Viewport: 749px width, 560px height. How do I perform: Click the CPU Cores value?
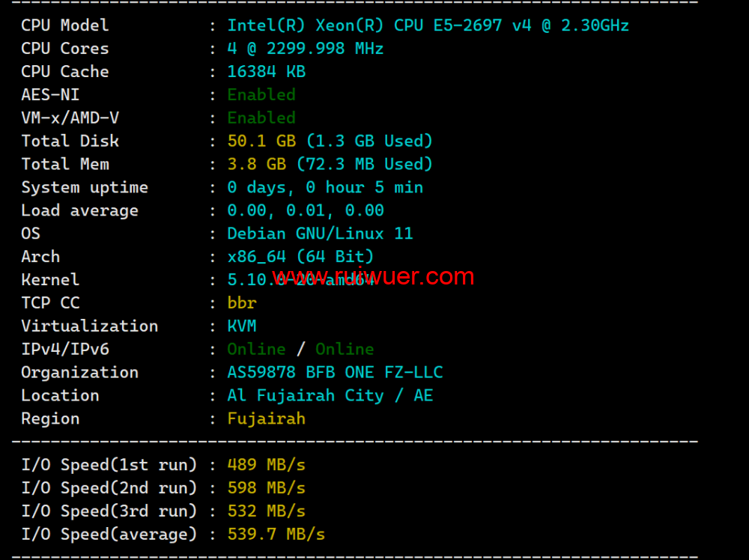pos(306,49)
